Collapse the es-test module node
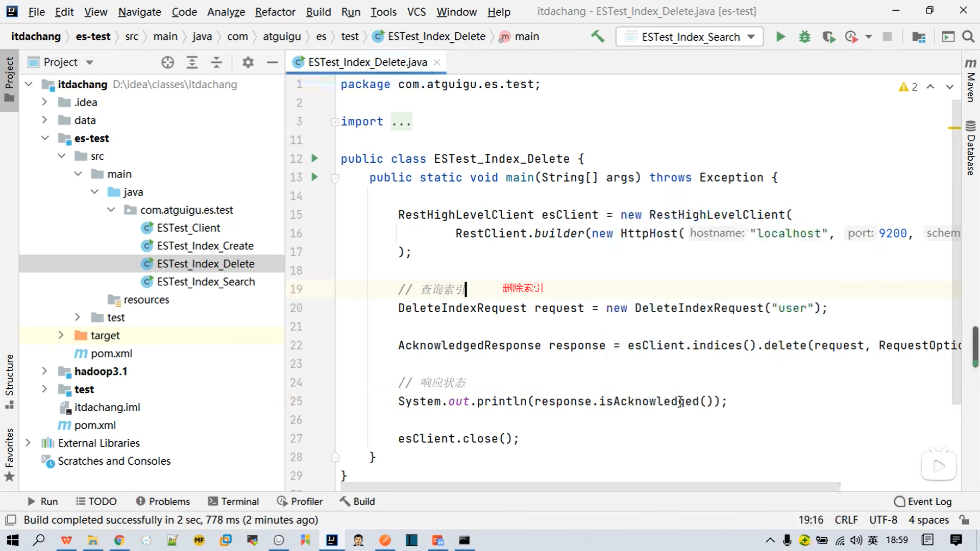This screenshot has height=551, width=980. point(45,138)
